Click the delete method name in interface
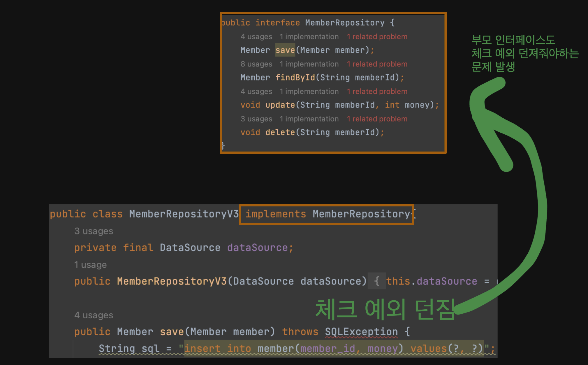This screenshot has width=588, height=365. click(x=280, y=132)
